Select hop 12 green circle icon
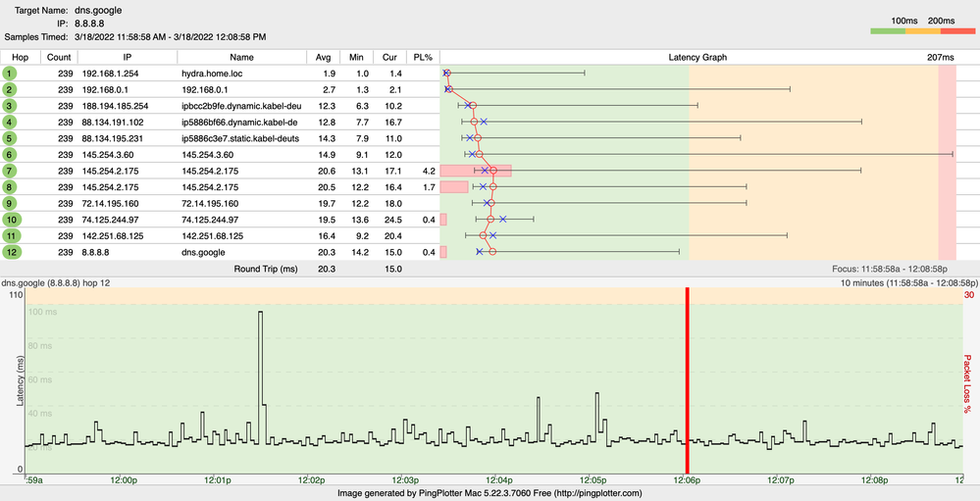Screen dimensions: 980x501 [x=12, y=252]
